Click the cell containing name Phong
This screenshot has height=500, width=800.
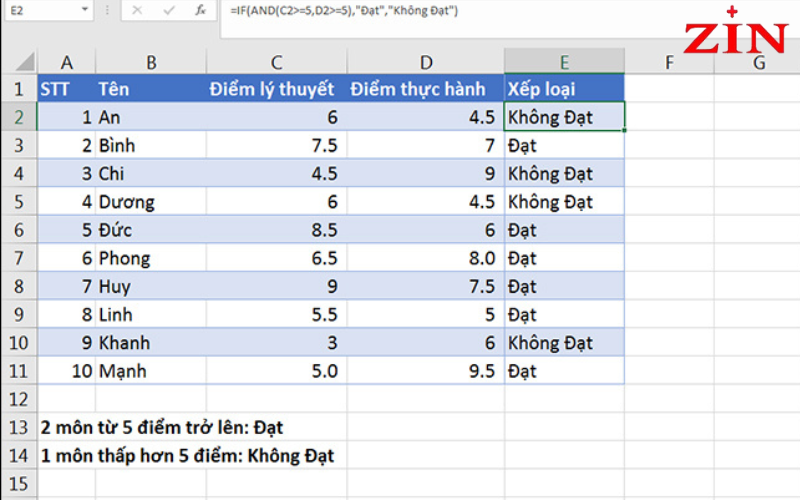point(151,258)
